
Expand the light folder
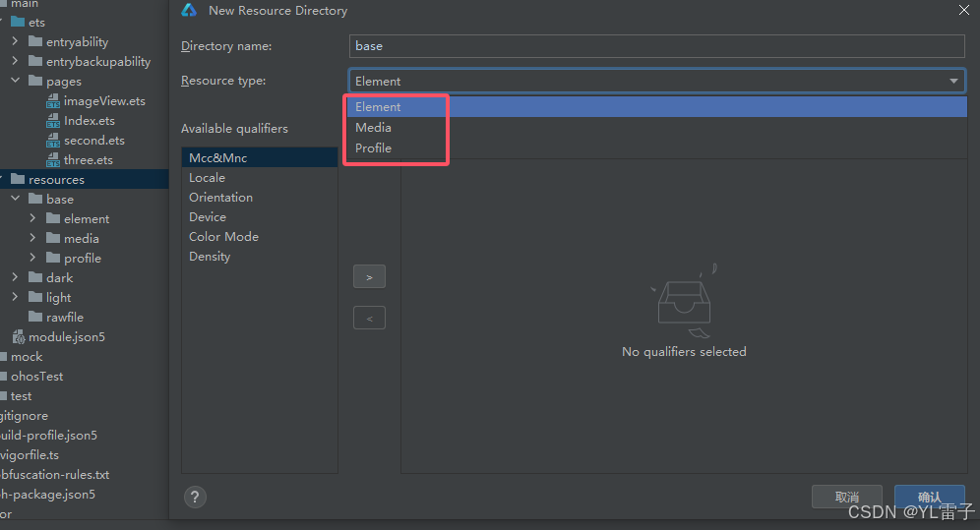point(15,297)
